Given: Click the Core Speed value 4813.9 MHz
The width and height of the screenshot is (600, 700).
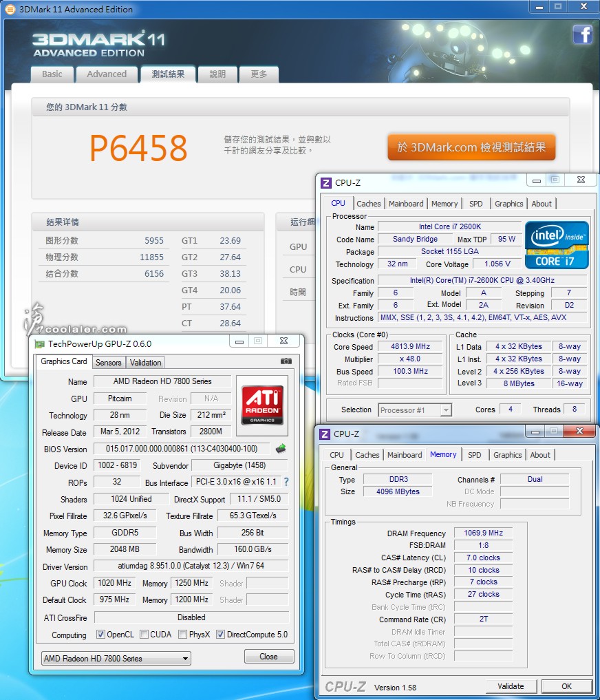Looking at the screenshot, I should tap(410, 346).
